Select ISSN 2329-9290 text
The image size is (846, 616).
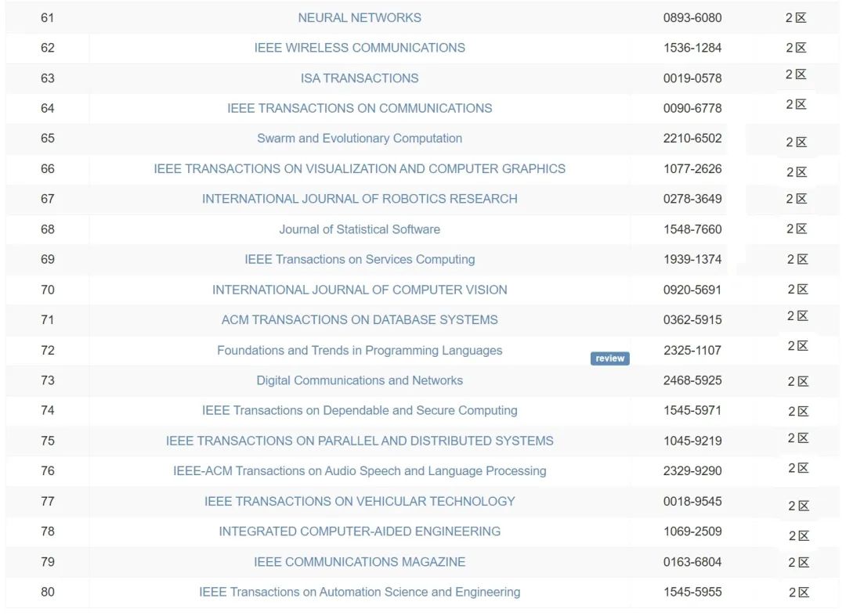coord(692,471)
